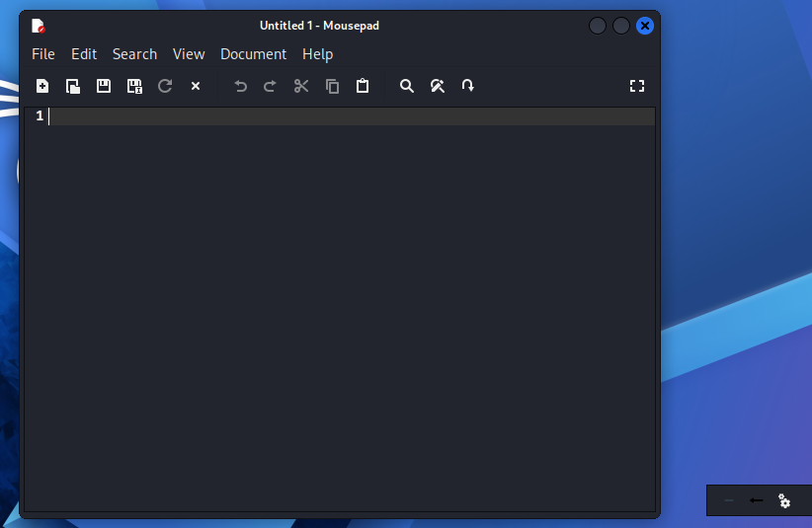Open the Edit menu

(84, 54)
